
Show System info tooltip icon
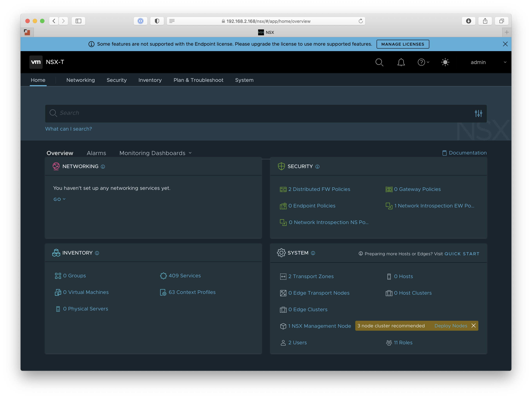(x=313, y=253)
